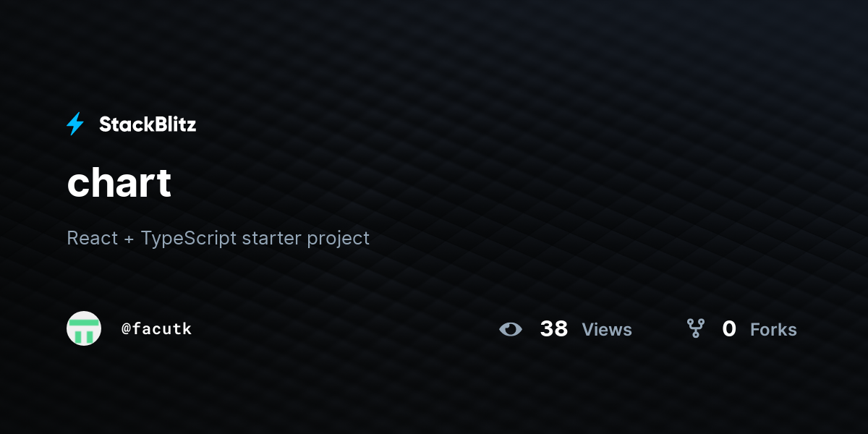Viewport: 868px width, 434px height.
Task: Visit the @facutk username profile
Action: tap(156, 329)
